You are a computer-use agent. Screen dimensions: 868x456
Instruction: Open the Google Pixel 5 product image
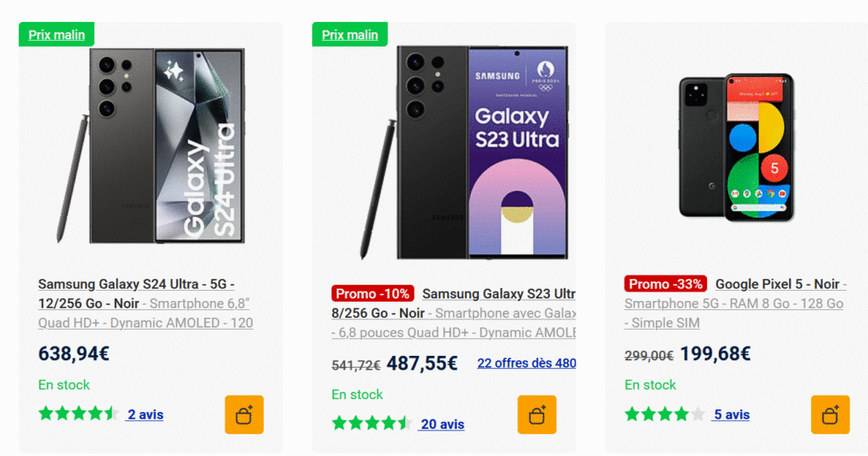click(x=736, y=147)
